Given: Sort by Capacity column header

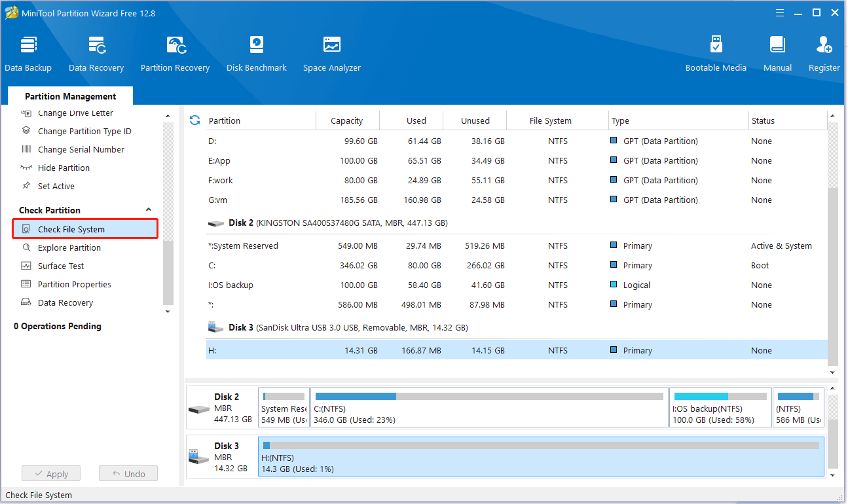Looking at the screenshot, I should (x=347, y=120).
